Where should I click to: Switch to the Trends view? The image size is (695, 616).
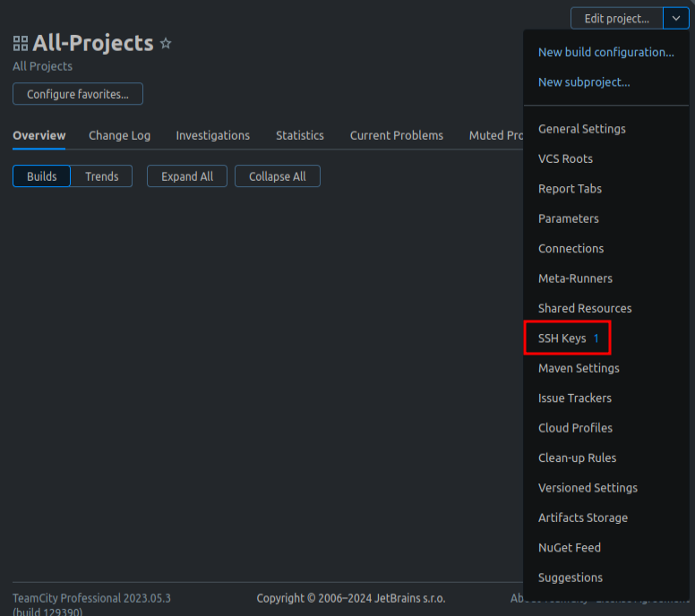coord(101,176)
